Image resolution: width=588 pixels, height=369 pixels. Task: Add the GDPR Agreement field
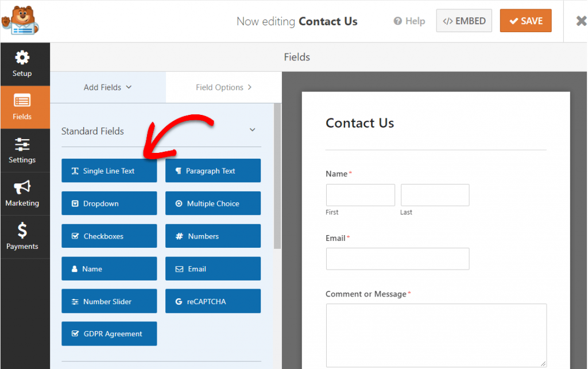(x=109, y=334)
